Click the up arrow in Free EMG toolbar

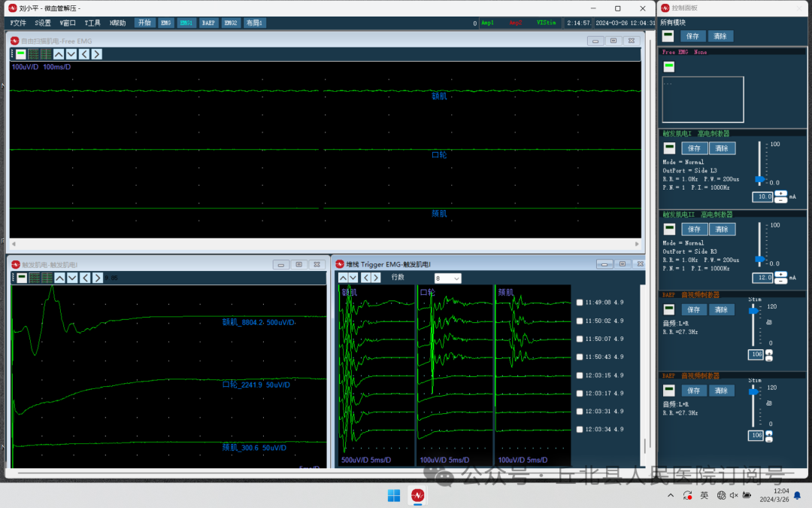click(x=59, y=54)
